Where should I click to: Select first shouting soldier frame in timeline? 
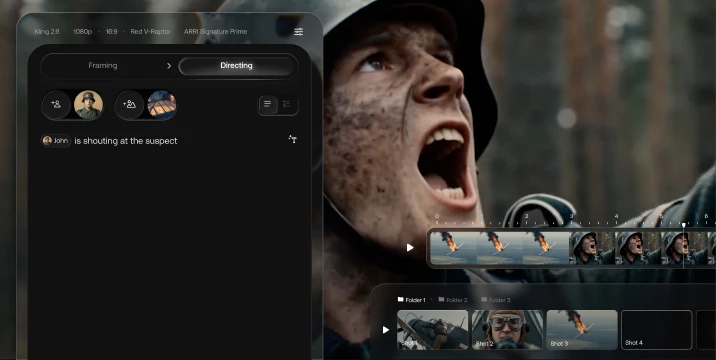pyautogui.click(x=592, y=248)
